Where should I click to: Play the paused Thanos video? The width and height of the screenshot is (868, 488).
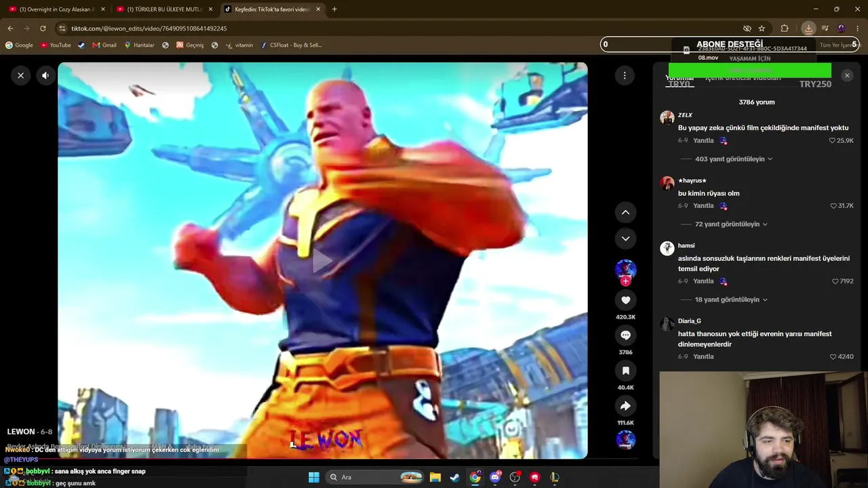click(x=323, y=260)
